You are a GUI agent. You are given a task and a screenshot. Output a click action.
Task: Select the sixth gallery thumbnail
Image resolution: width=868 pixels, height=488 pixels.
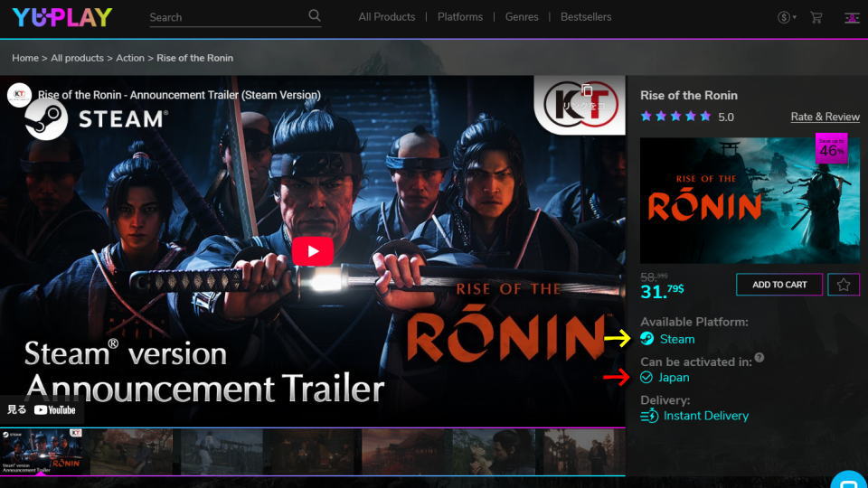[x=494, y=452]
